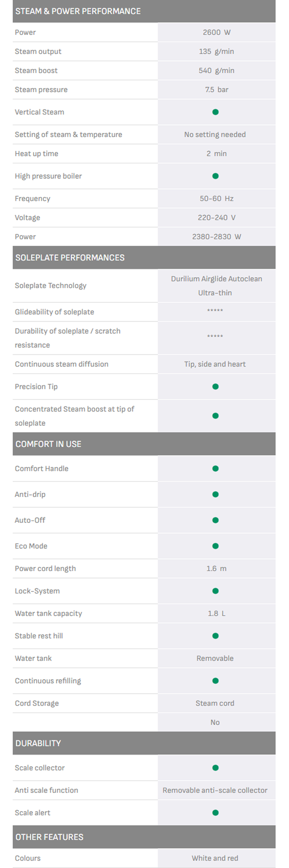Click the green dot for Vertical Steam
Image resolution: width=289 pixels, height=868 pixels.
[215, 112]
